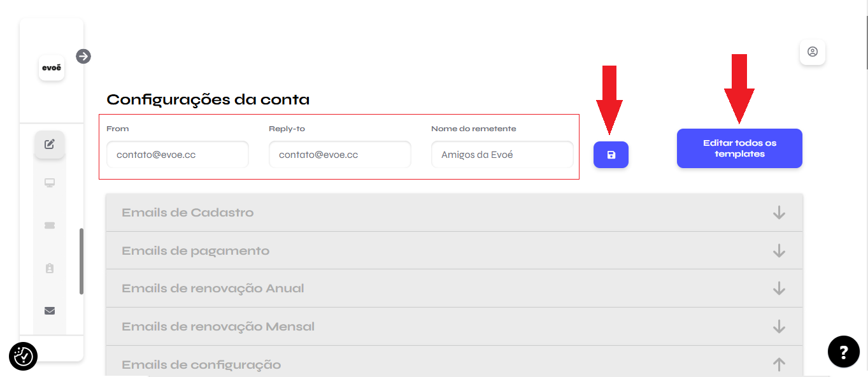Viewport: 868px width, 377px height.
Task: Expand Emails de renovação Anual arrow
Action: [779, 288]
